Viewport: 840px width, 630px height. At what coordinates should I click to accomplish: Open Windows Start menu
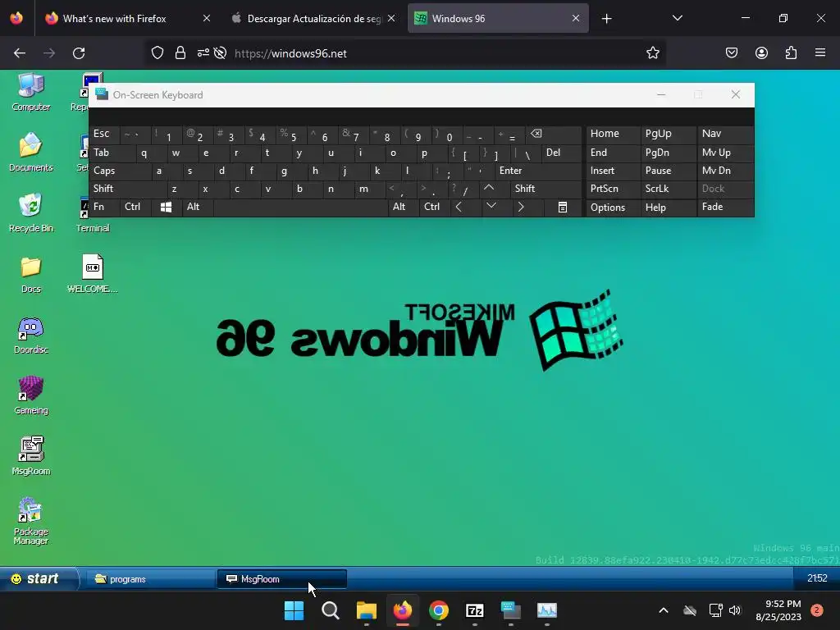[294, 610]
